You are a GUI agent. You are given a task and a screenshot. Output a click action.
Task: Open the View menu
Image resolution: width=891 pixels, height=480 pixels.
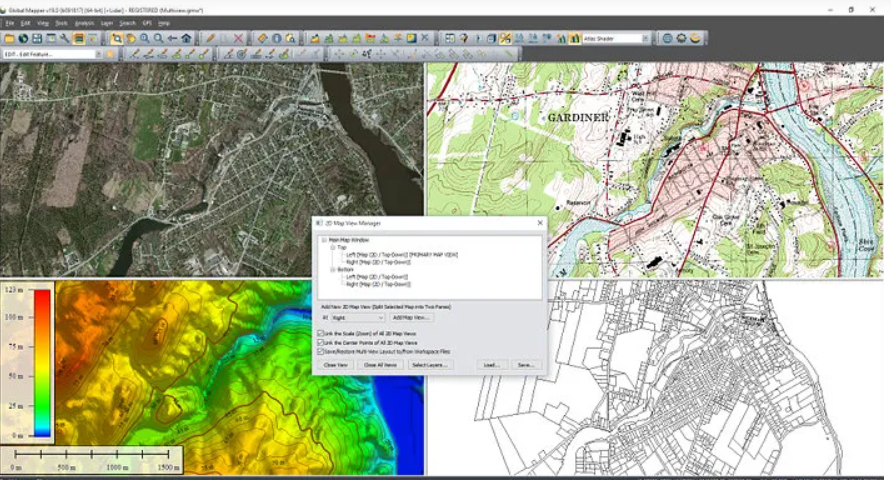[43, 23]
